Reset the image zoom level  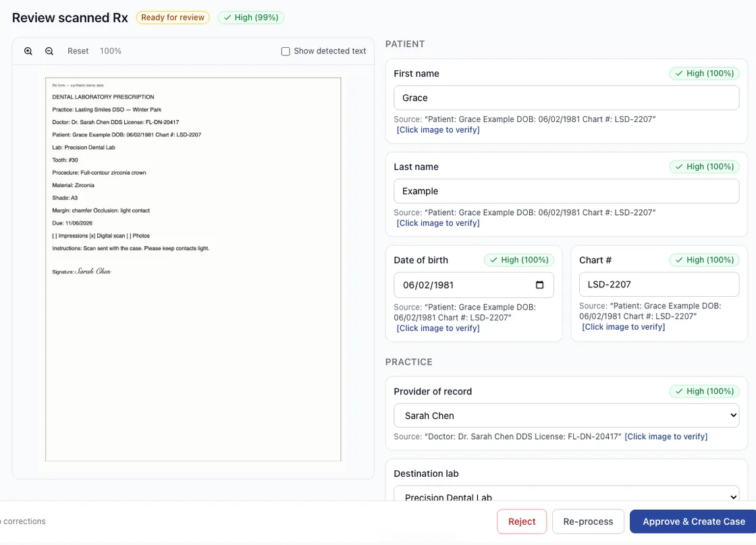point(78,51)
